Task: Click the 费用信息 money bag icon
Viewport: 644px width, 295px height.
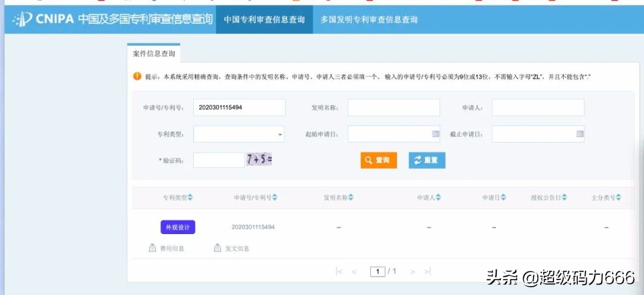Action: pos(153,248)
